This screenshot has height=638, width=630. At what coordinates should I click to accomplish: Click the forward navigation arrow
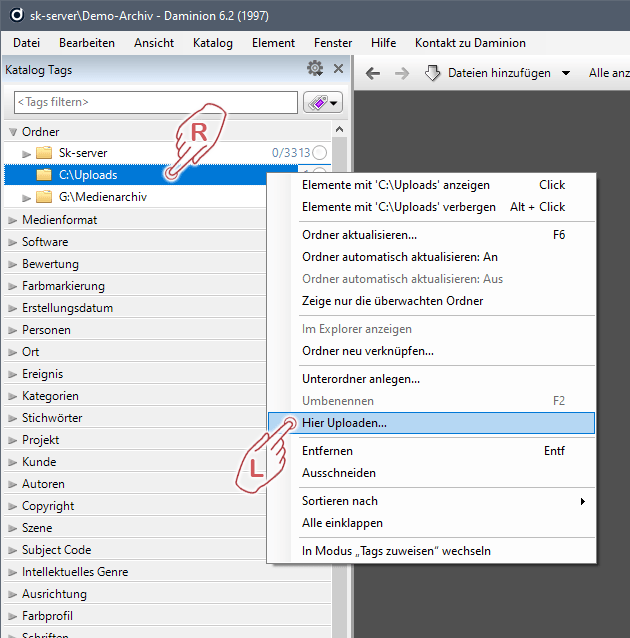(402, 73)
